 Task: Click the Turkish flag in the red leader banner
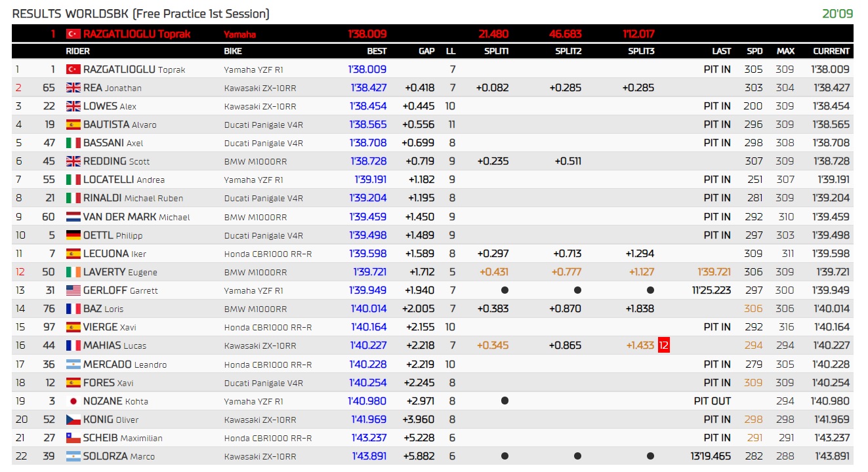(x=73, y=33)
